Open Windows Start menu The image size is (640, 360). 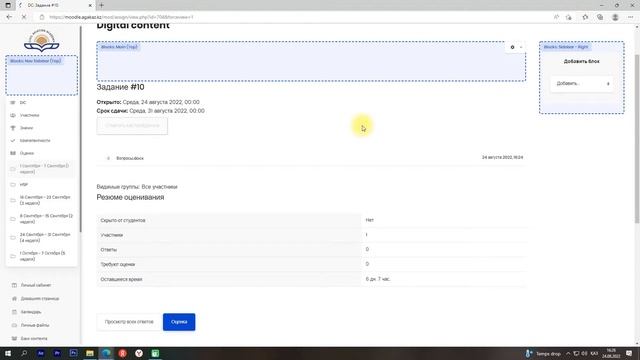click(8, 353)
